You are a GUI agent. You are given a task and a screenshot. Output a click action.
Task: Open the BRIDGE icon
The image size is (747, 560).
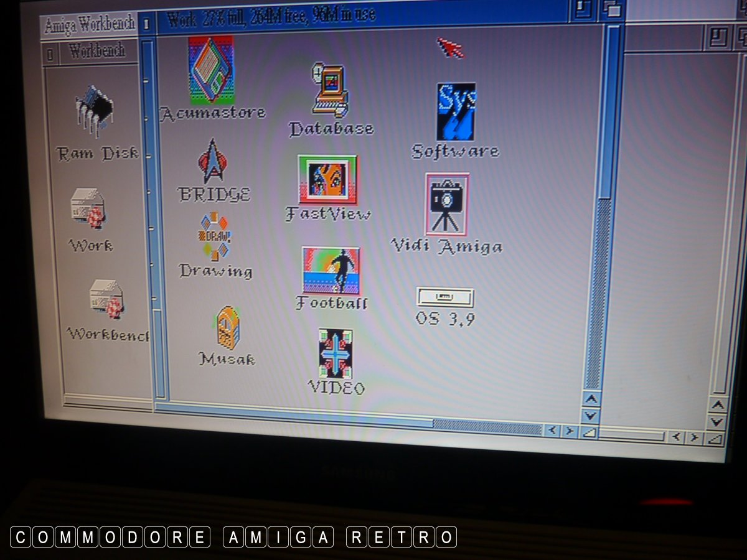212,162
